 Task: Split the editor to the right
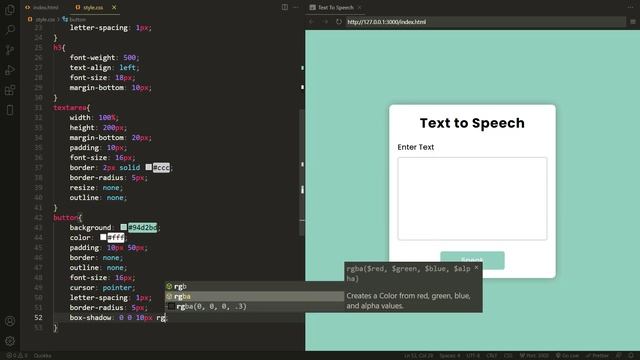[x=284, y=7]
